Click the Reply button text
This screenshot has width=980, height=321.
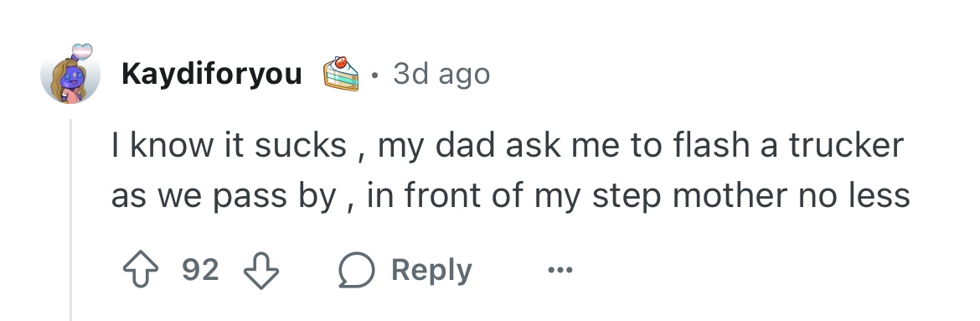431,271
